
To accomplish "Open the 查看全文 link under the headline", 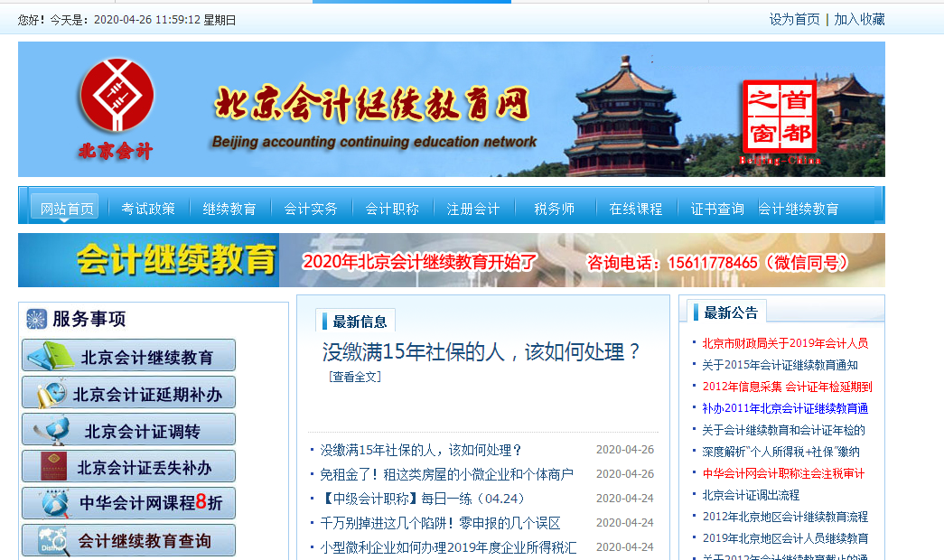I will pyautogui.click(x=355, y=377).
